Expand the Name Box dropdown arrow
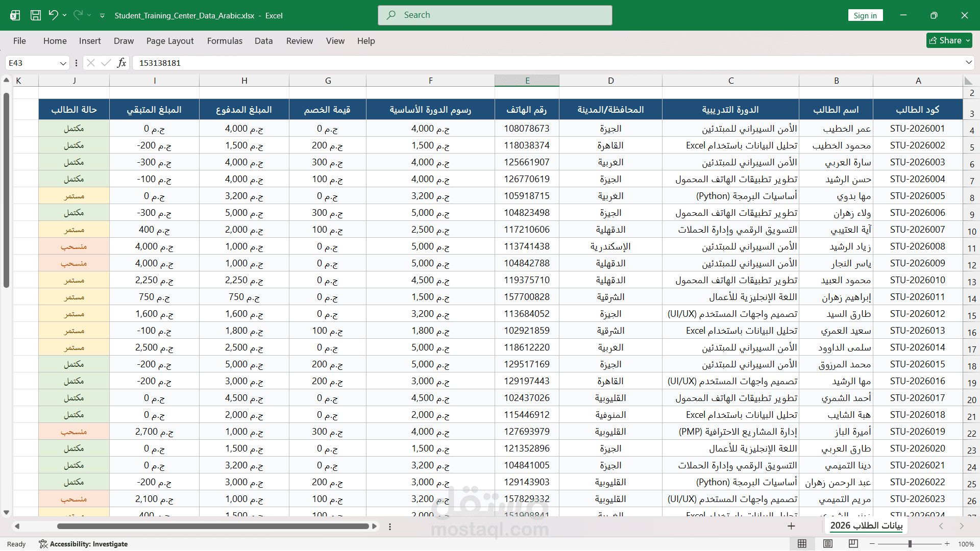This screenshot has width=980, height=551. pos(63,63)
